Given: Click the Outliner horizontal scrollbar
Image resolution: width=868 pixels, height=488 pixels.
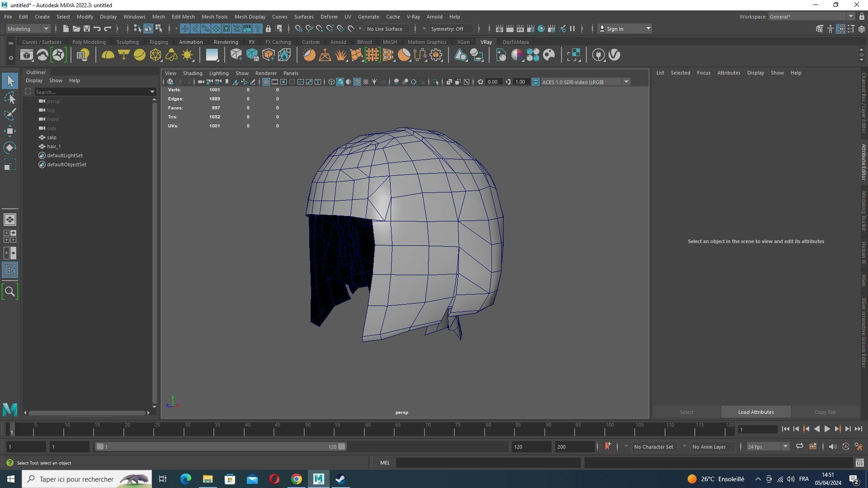Looking at the screenshot, I should [88, 413].
